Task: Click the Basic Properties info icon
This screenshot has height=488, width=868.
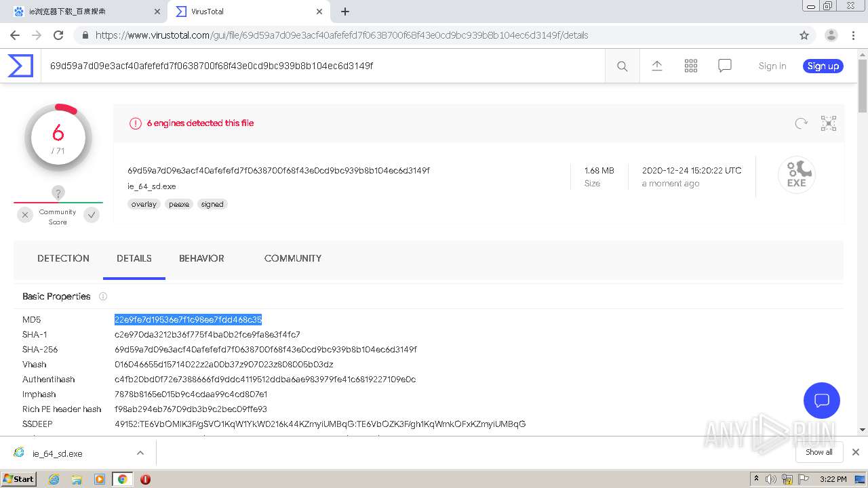Action: pyautogui.click(x=103, y=296)
